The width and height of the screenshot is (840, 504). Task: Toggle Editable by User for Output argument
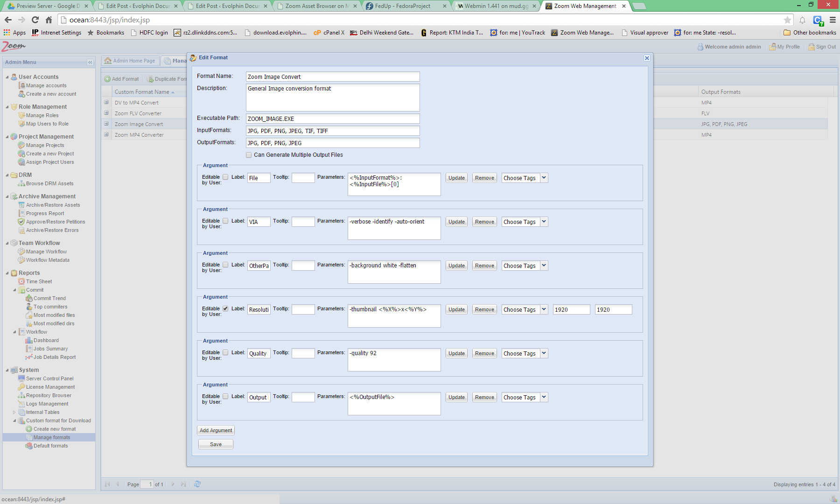(x=225, y=396)
